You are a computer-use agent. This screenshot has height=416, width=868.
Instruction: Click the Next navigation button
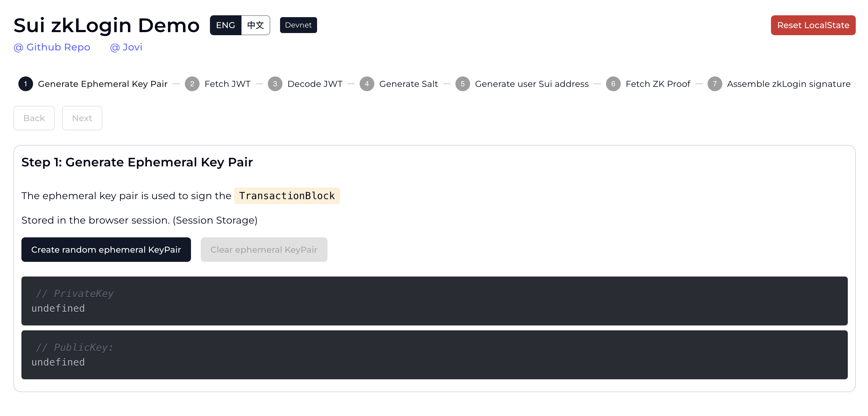[82, 118]
